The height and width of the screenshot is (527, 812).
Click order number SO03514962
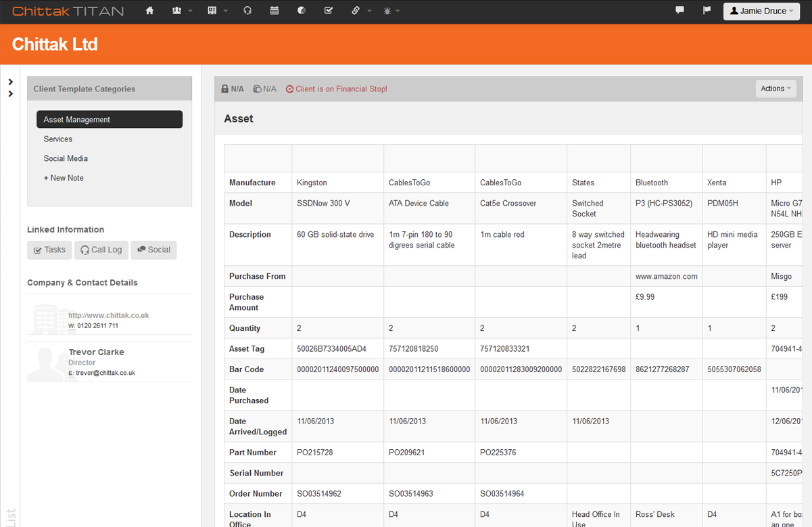pos(320,494)
